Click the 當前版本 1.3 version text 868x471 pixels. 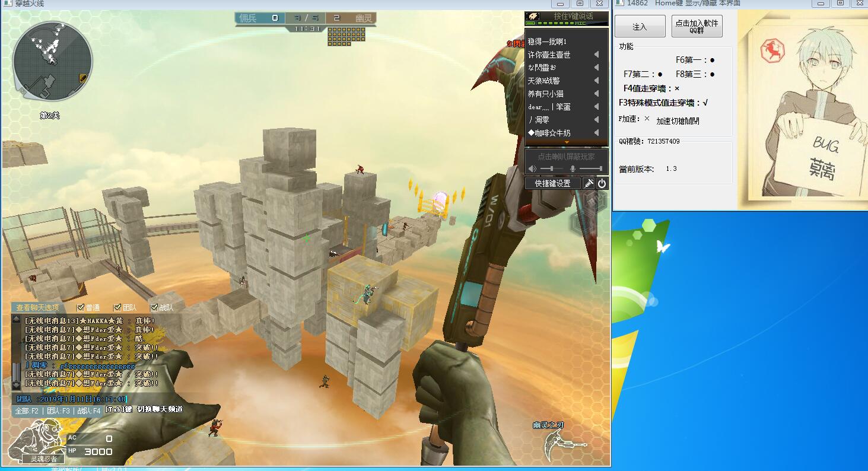648,169
